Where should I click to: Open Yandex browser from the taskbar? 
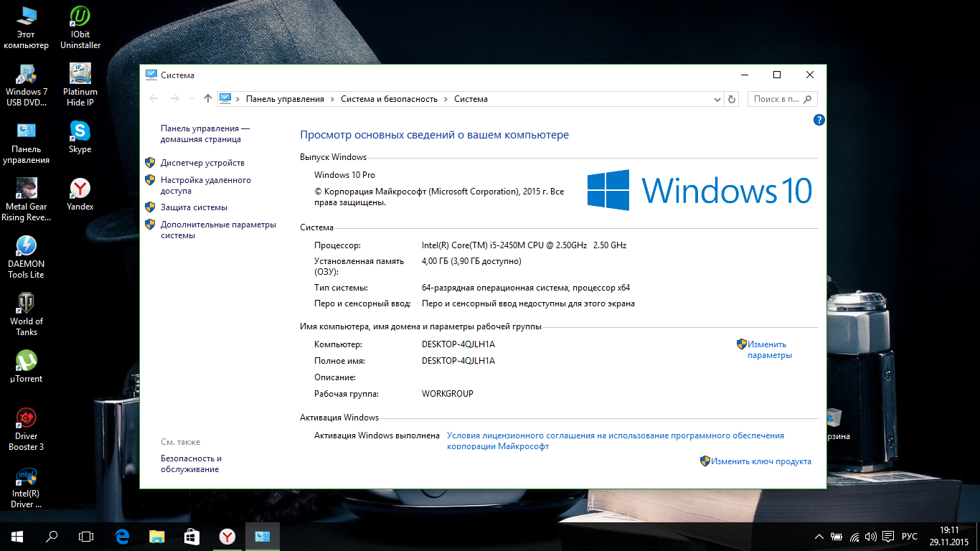(x=227, y=536)
